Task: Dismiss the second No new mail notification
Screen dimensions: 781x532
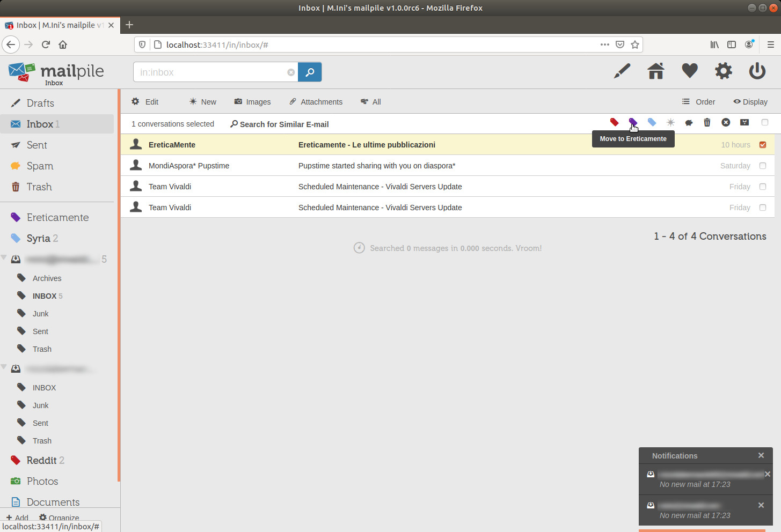Action: [x=761, y=505]
